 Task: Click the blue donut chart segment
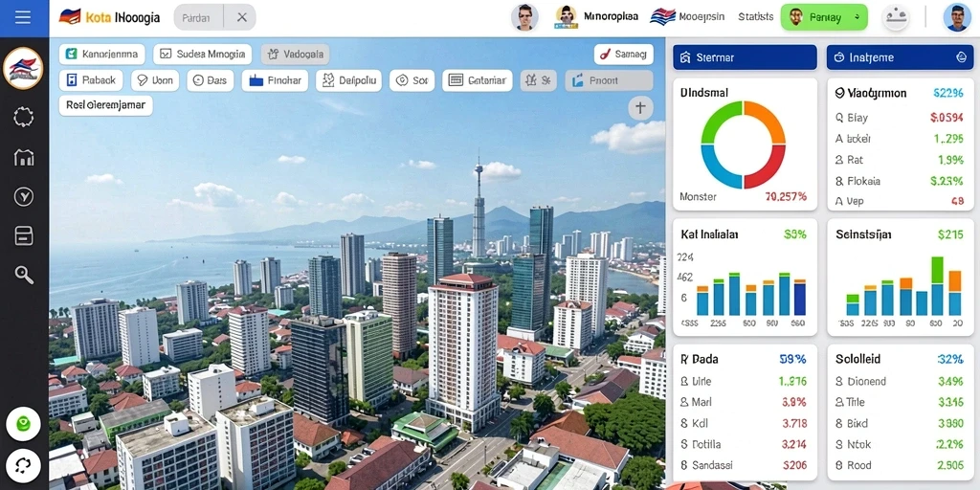(x=717, y=170)
